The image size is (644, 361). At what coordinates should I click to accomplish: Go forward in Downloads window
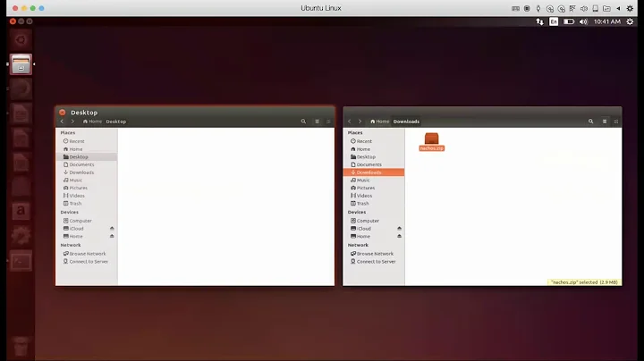click(x=360, y=122)
